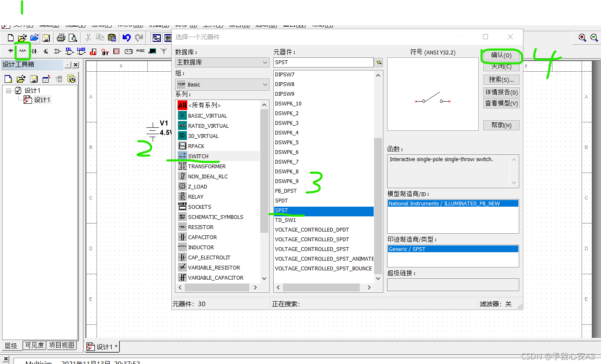Image resolution: width=601 pixels, height=364 pixels.
Task: Click the 搜索(S)... button
Action: [x=501, y=80]
